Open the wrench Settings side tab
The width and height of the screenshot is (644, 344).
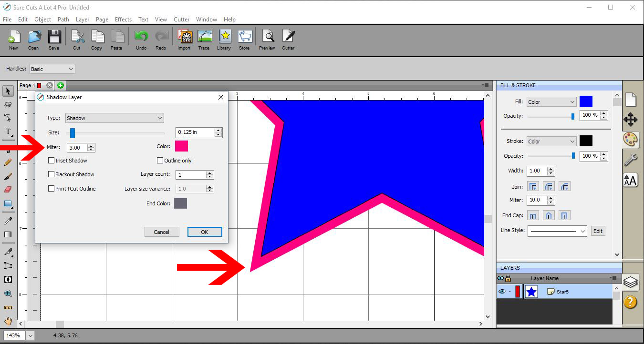tap(631, 160)
